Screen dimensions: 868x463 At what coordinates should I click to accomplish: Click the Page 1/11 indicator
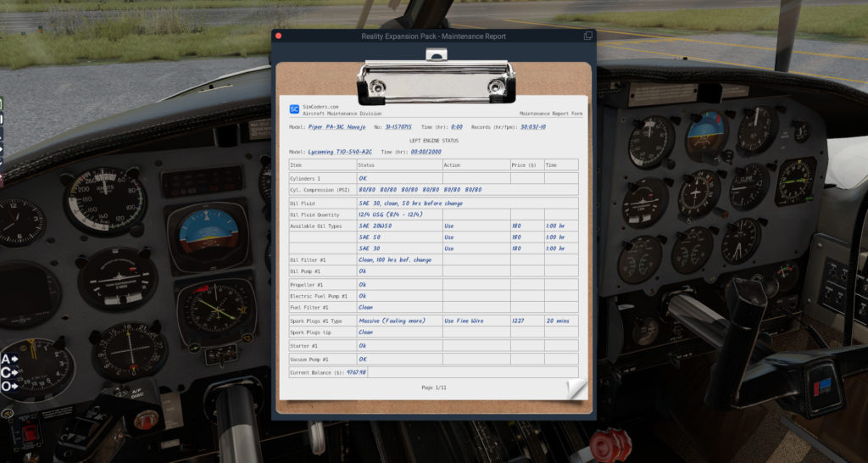click(434, 388)
